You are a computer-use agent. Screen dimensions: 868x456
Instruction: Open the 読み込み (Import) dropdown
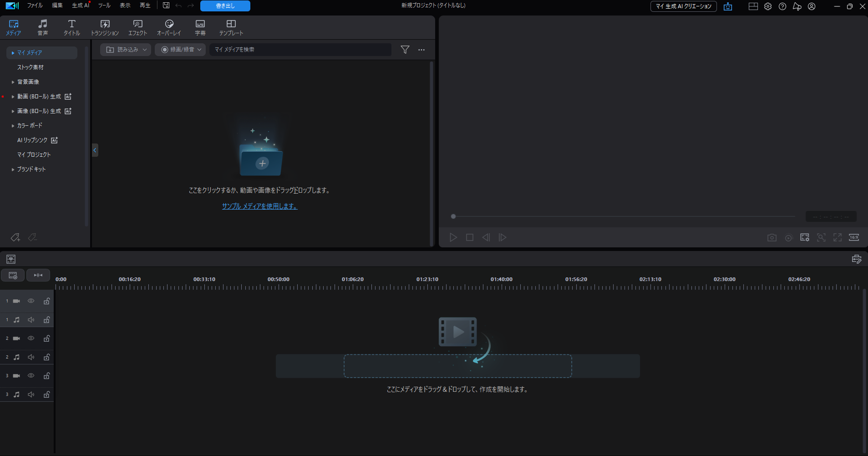(x=126, y=50)
